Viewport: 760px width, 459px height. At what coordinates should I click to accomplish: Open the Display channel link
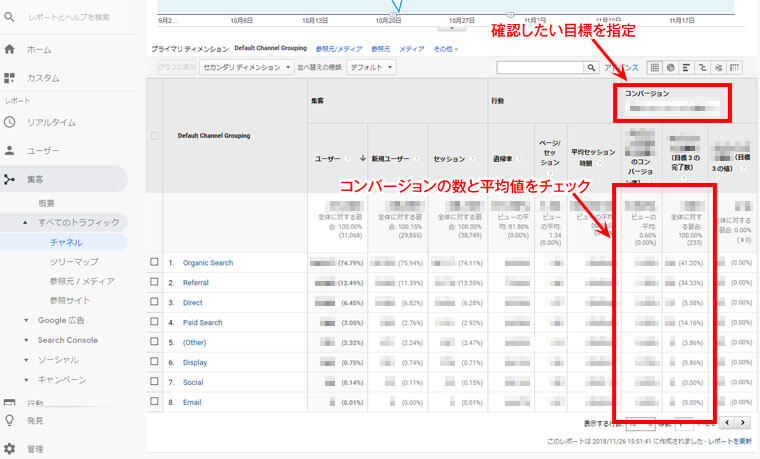[195, 362]
